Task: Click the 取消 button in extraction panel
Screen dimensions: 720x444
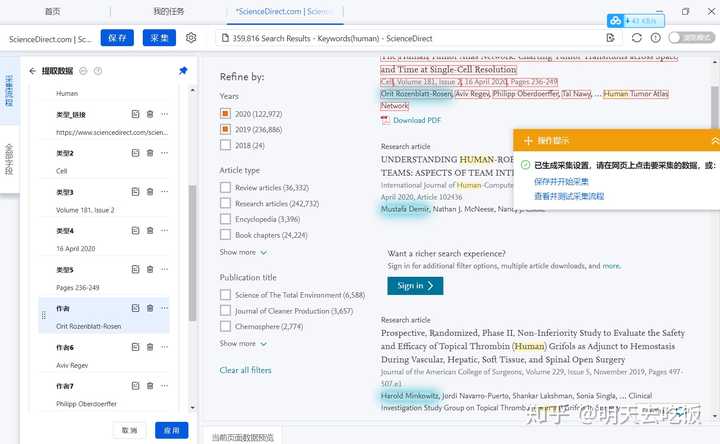Action: click(129, 430)
